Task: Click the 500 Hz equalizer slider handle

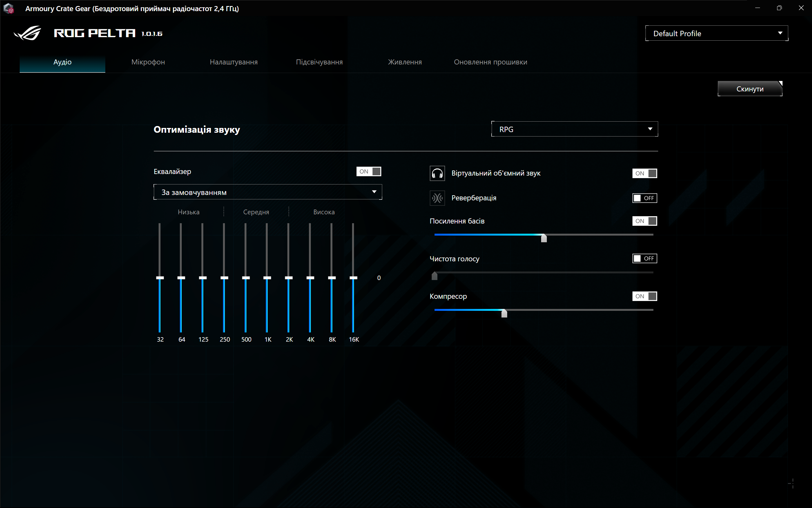Action: [x=246, y=278]
